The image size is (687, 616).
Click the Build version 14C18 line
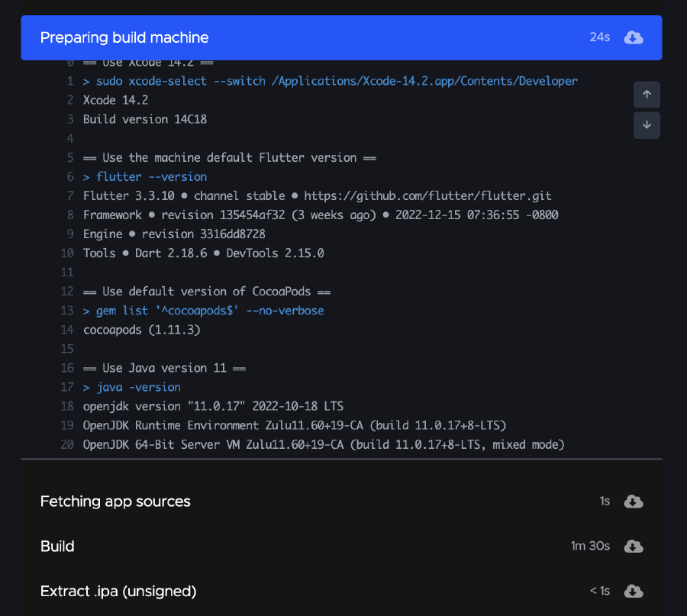click(x=145, y=119)
